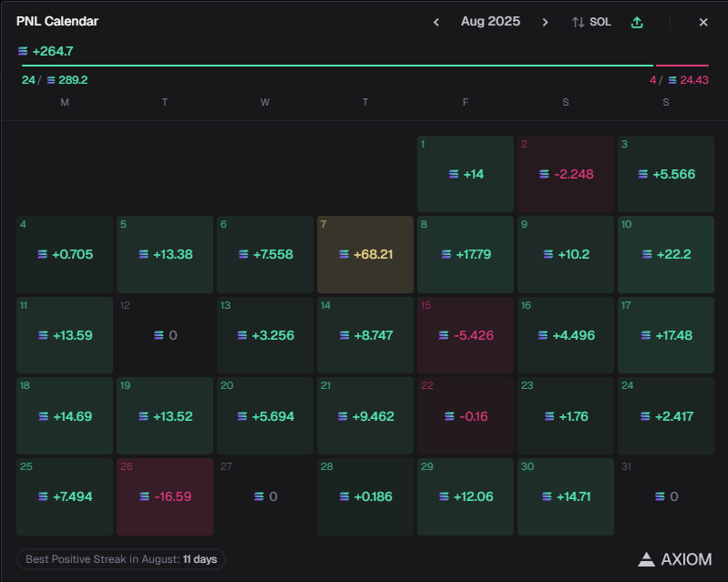
Task: Click the 24 winning days total 289.2
Action: click(x=55, y=80)
